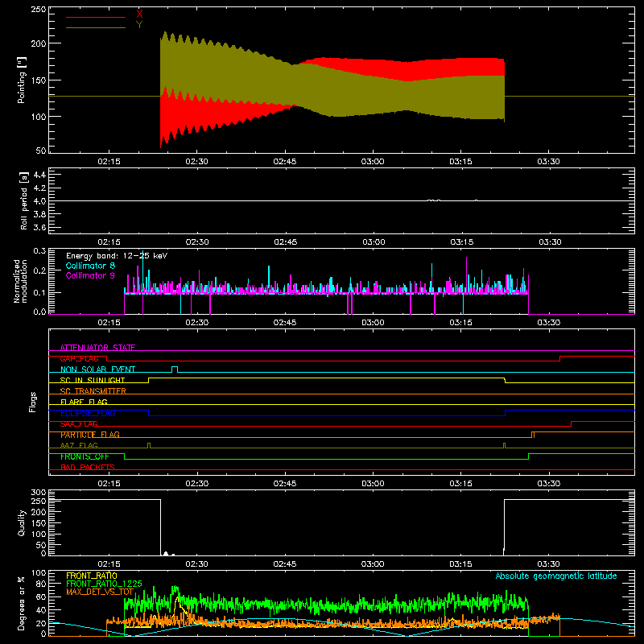Select the X legend label
This screenshot has height=644, width=644.
pyautogui.click(x=139, y=14)
